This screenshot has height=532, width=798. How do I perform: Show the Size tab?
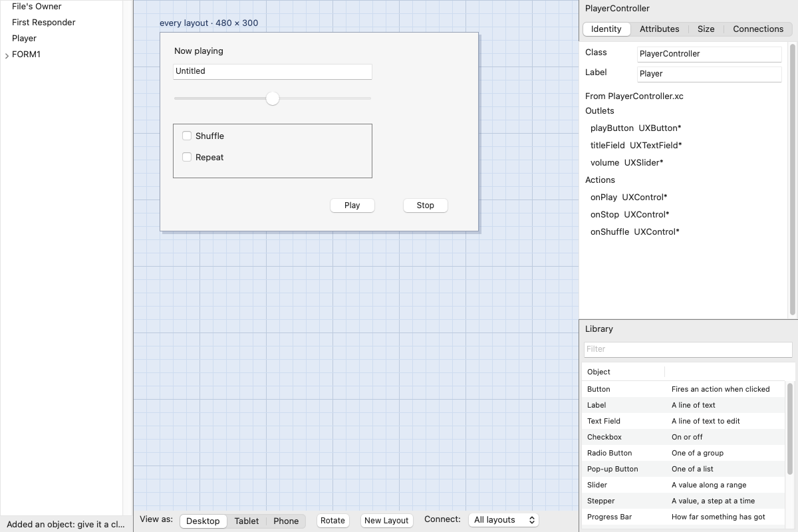click(706, 29)
